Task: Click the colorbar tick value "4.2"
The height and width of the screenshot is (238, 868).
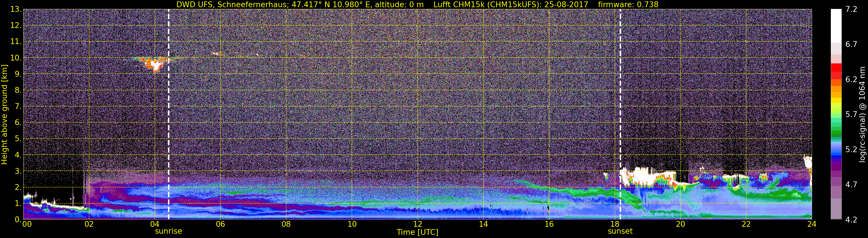Action: tap(851, 220)
